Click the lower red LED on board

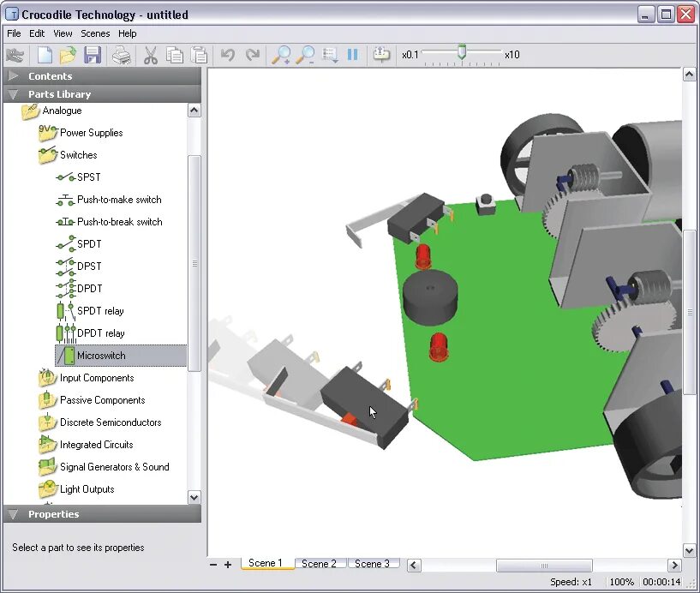pos(439,346)
